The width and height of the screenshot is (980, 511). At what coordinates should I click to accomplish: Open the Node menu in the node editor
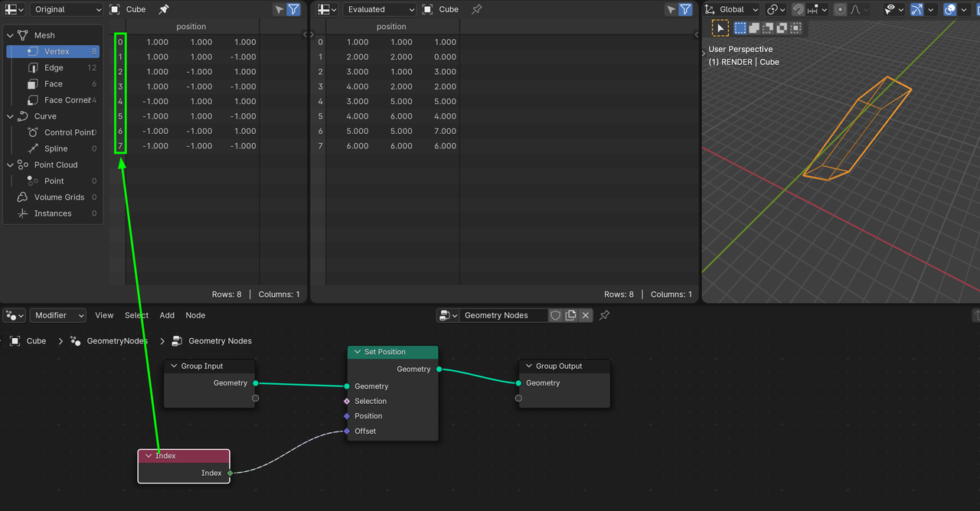tap(195, 315)
